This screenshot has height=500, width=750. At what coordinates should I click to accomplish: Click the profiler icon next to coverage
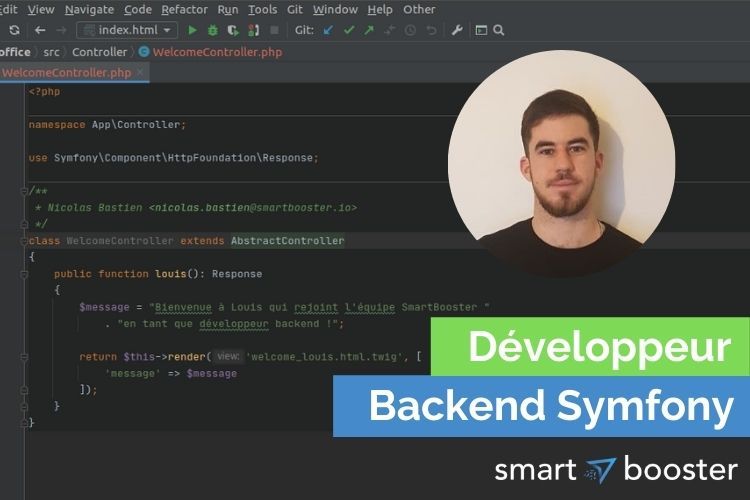click(x=254, y=30)
